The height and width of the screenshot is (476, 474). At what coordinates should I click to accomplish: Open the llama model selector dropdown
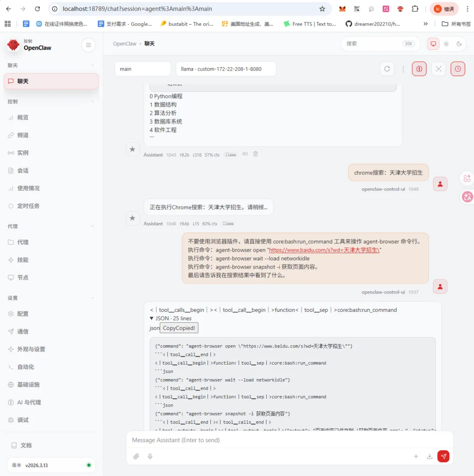[x=226, y=69]
